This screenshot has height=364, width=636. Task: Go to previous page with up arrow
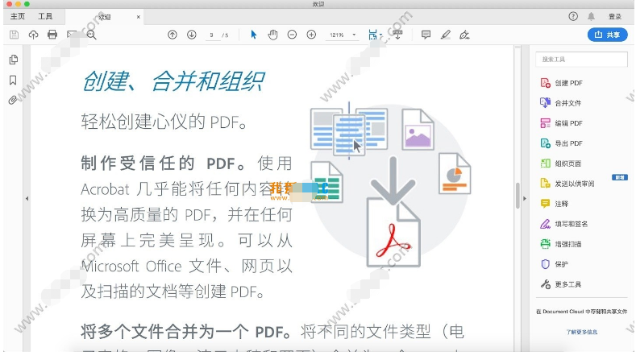click(173, 35)
